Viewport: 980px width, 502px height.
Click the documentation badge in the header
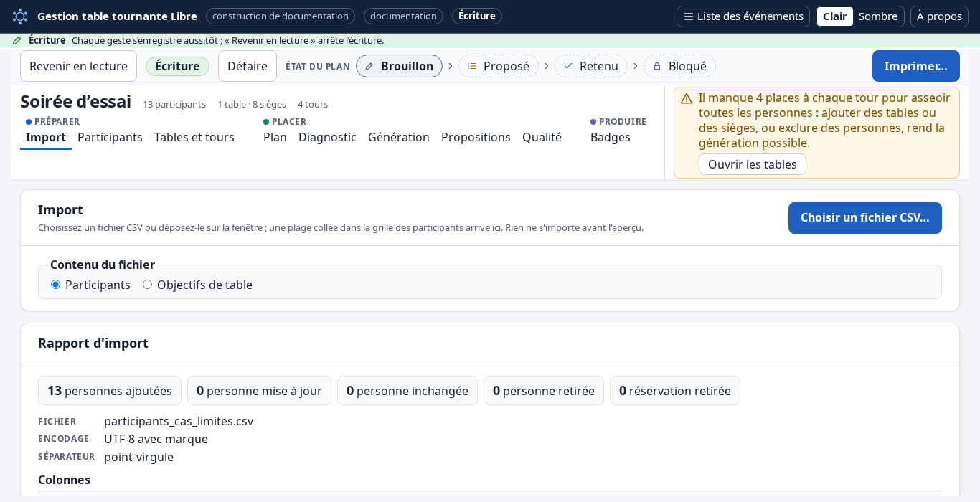click(403, 16)
